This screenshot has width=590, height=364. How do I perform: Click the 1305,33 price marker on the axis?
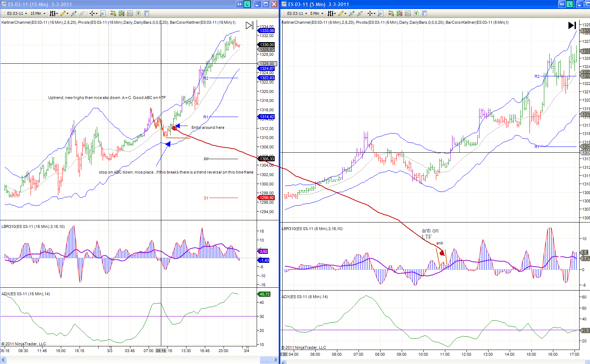point(267,159)
